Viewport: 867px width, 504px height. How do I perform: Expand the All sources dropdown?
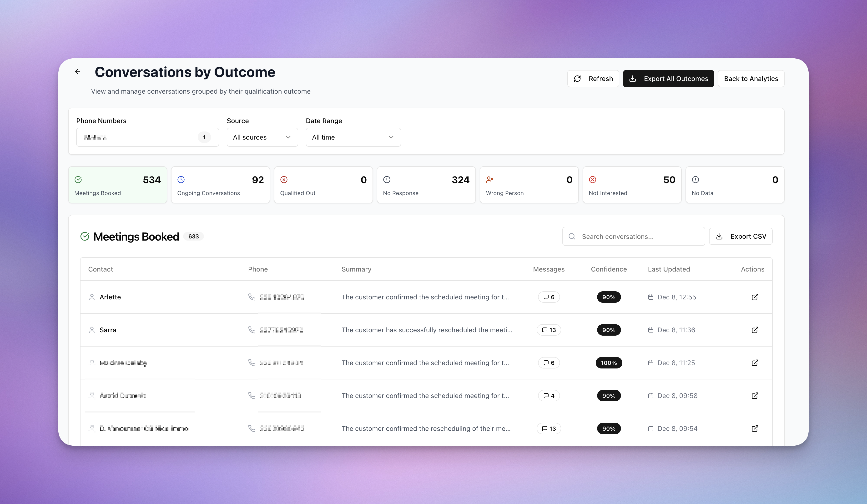click(x=262, y=137)
